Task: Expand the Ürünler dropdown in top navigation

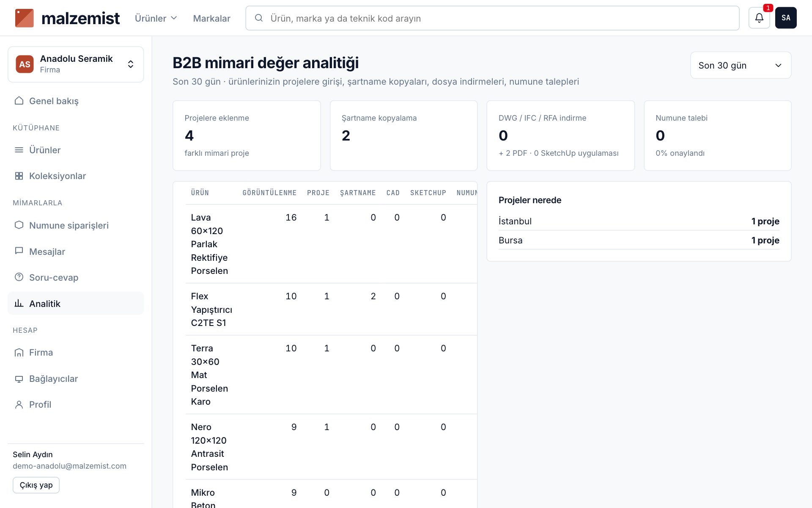Action: [156, 18]
